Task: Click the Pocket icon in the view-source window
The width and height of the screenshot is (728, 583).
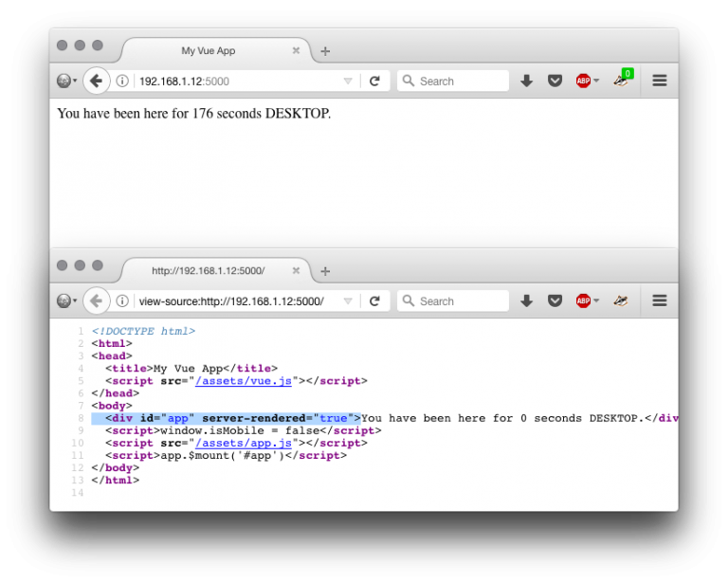Action: coord(555,301)
